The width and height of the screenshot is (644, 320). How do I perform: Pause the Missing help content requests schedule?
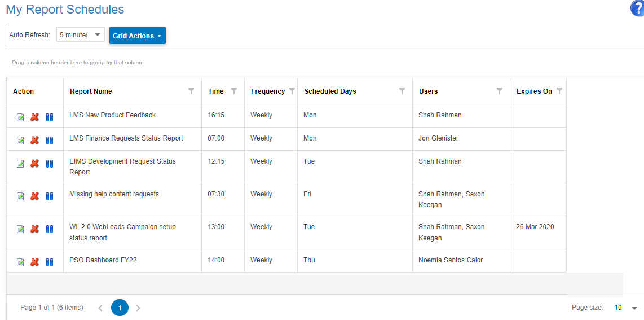[x=50, y=196]
